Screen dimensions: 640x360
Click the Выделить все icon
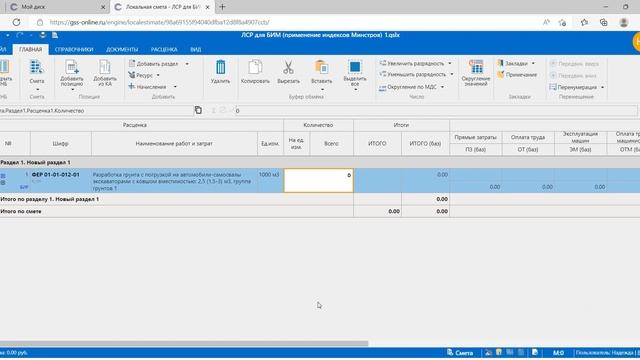tap(355, 67)
